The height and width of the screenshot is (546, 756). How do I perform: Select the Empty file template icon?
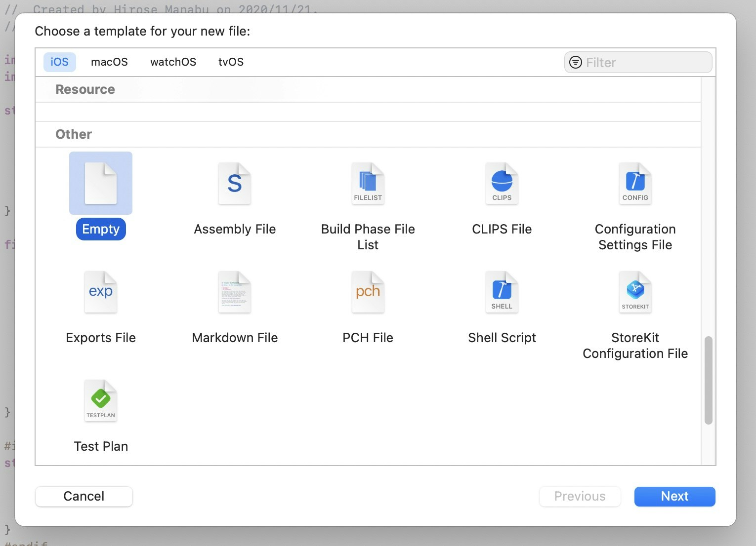pyautogui.click(x=101, y=183)
